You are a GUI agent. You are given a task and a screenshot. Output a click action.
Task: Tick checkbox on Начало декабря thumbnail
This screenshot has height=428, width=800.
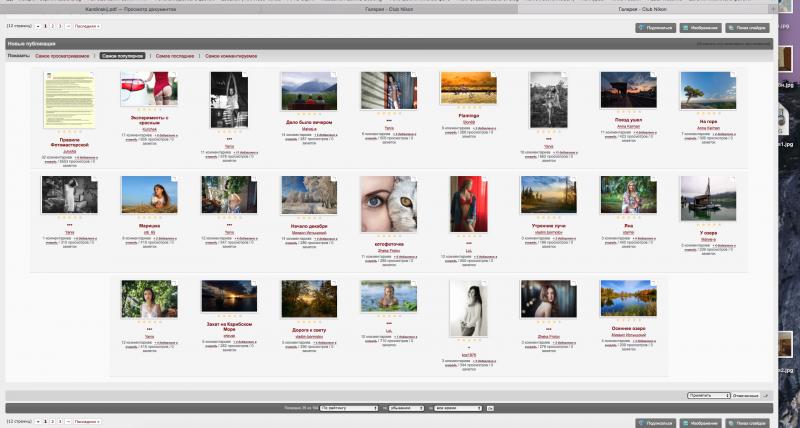point(334,179)
